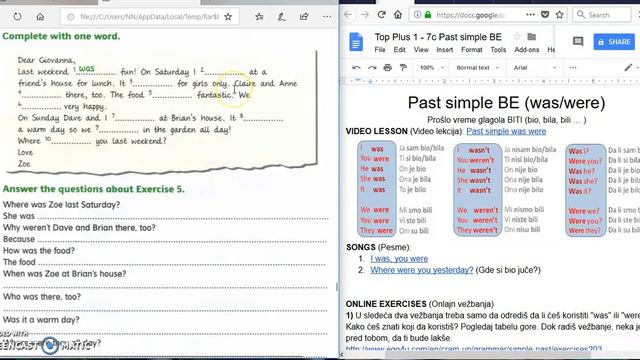640x360 pixels.
Task: Click the Firefox back arrow
Action: [x=348, y=15]
